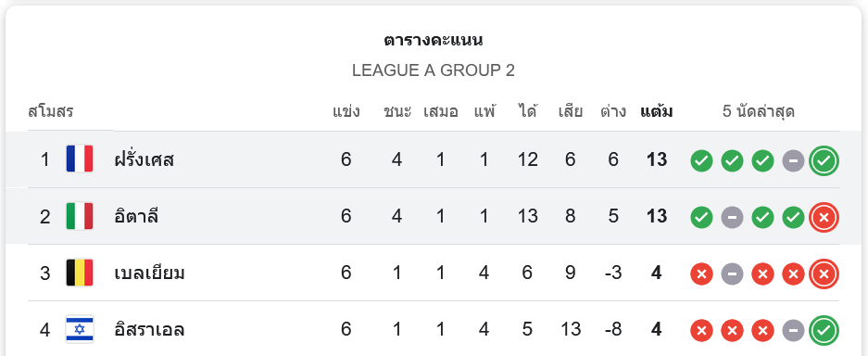Click Italy's gray draw result icon
The width and height of the screenshot is (868, 356).
point(732,217)
